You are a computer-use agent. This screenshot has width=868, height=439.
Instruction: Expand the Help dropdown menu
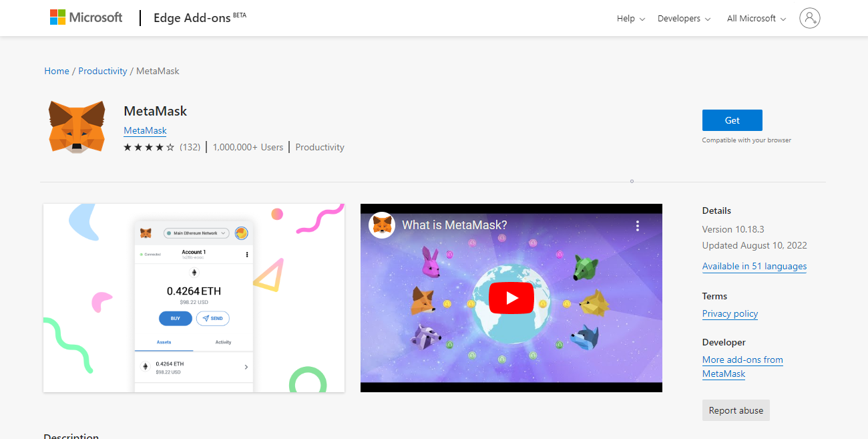coord(630,19)
